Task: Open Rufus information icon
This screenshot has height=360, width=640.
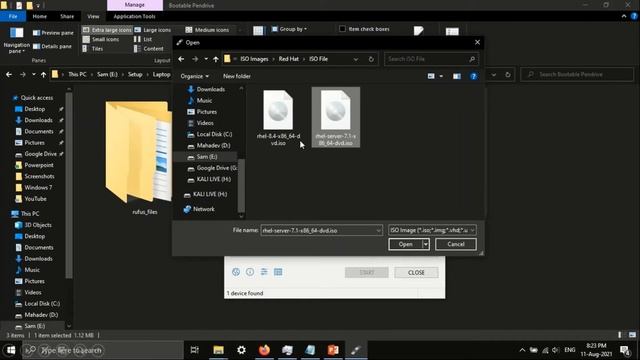Action: pyautogui.click(x=250, y=272)
